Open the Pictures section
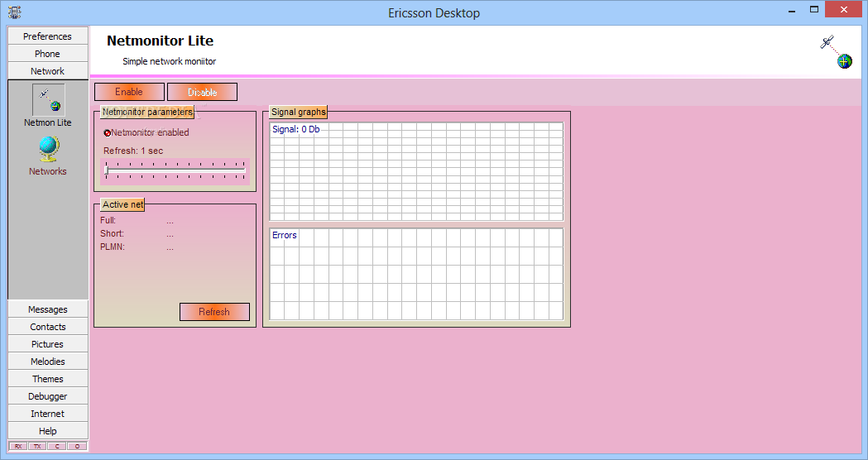The image size is (868, 460). (48, 343)
